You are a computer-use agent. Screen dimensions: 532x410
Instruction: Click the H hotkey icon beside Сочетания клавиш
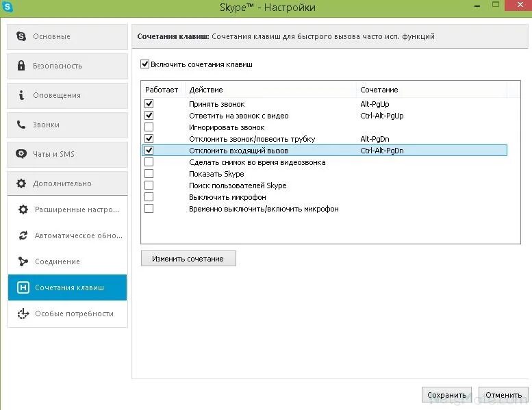(23, 287)
